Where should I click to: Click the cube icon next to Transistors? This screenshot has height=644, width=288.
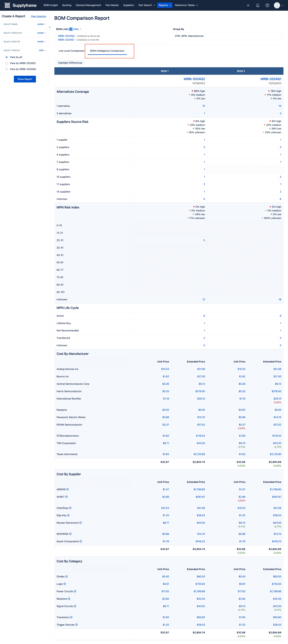click(x=71, y=617)
